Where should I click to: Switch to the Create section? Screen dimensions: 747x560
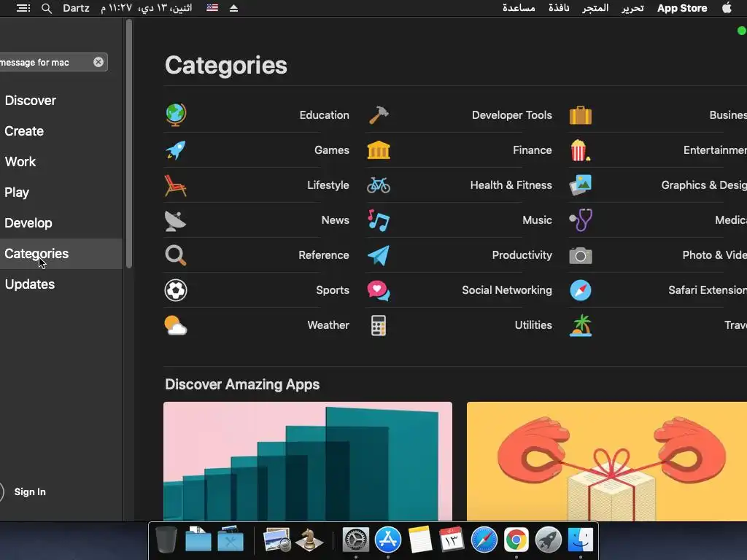(x=24, y=131)
